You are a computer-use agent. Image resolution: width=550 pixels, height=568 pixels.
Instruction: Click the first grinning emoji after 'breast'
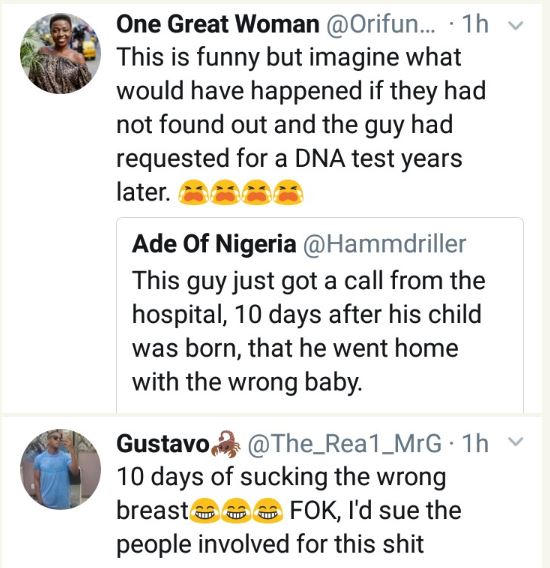coord(204,511)
